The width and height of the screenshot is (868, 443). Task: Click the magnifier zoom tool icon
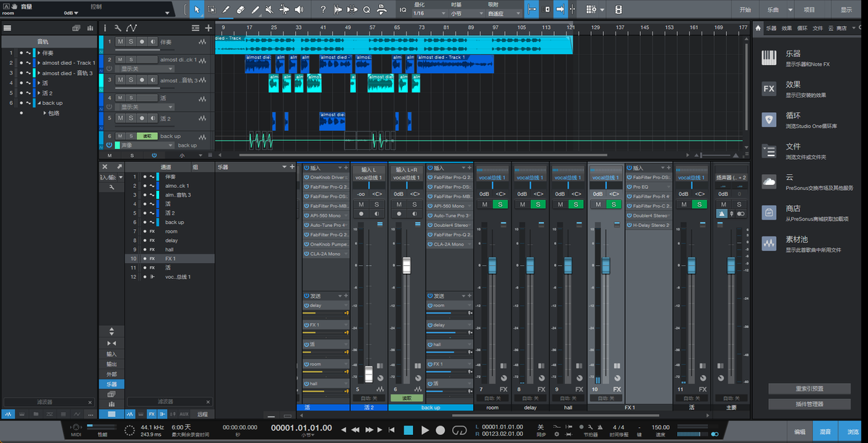pyautogui.click(x=367, y=9)
